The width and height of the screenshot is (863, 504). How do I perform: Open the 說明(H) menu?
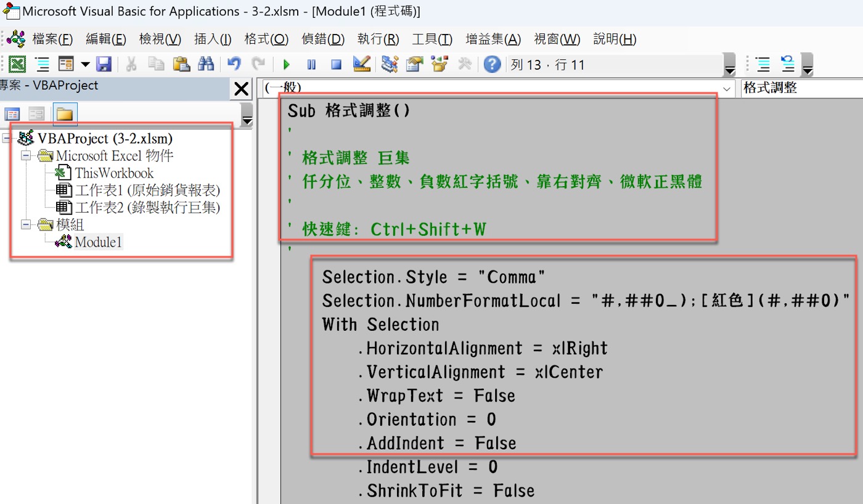[615, 39]
